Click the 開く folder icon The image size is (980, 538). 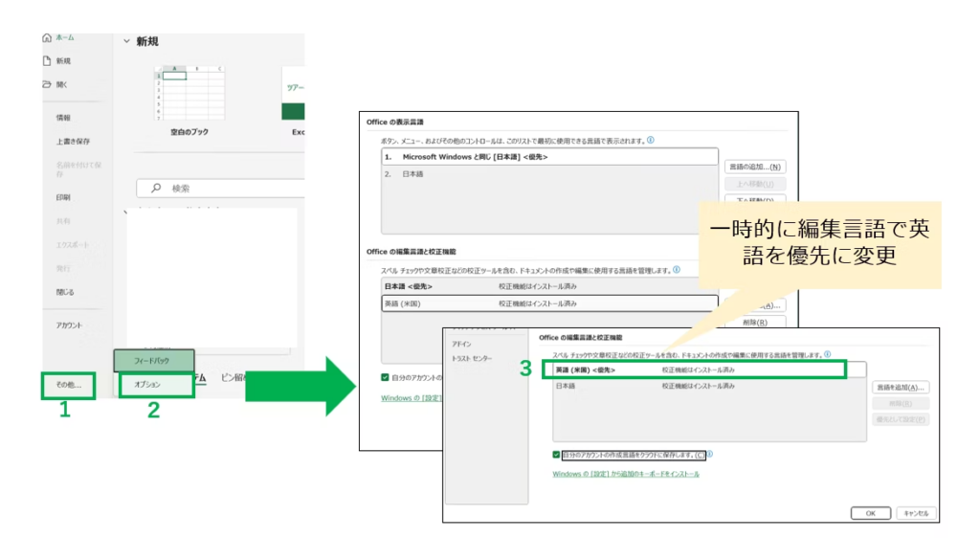pos(46,84)
